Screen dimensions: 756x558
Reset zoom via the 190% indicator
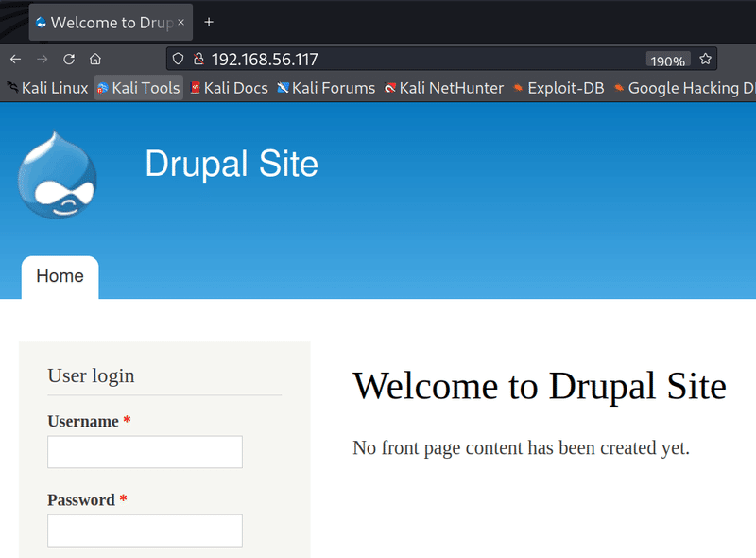[668, 60]
